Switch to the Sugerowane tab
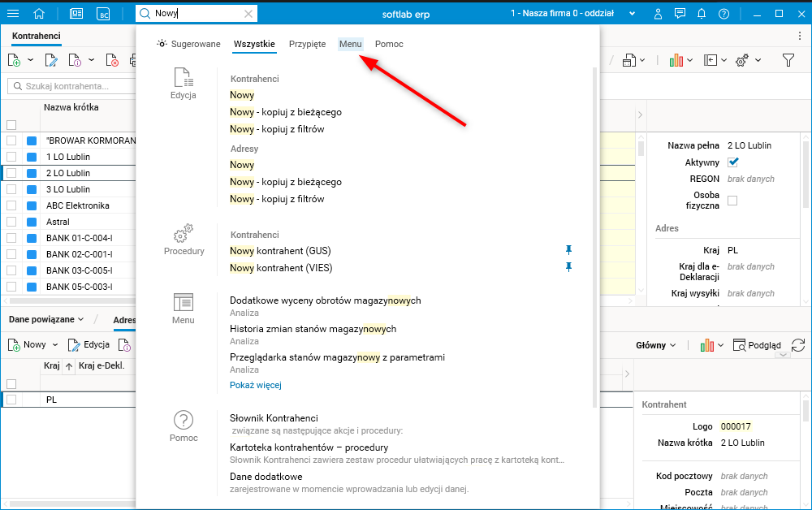This screenshot has width=812, height=510. pyautogui.click(x=188, y=44)
